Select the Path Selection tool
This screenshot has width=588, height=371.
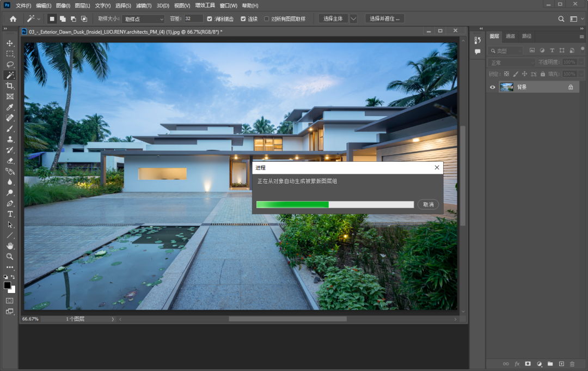[x=10, y=224]
